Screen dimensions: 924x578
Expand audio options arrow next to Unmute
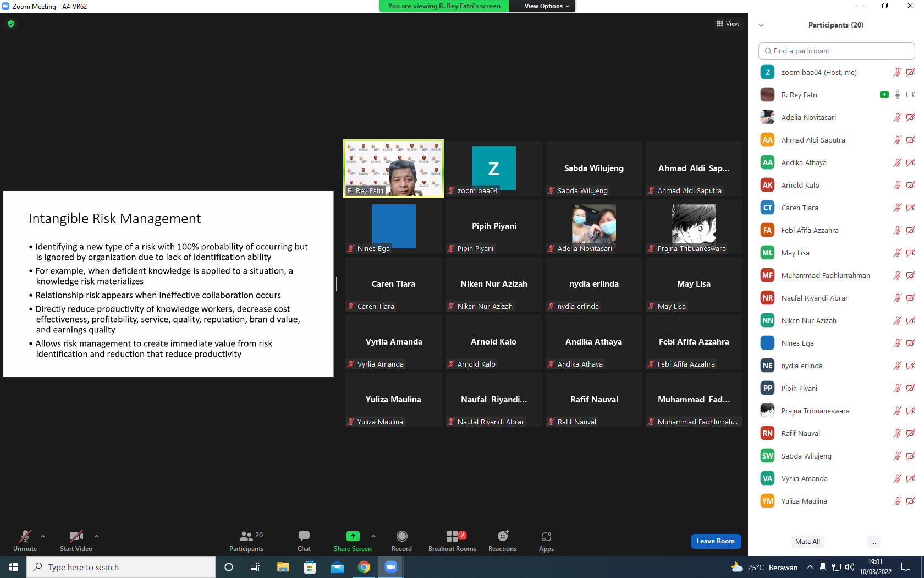pos(43,536)
